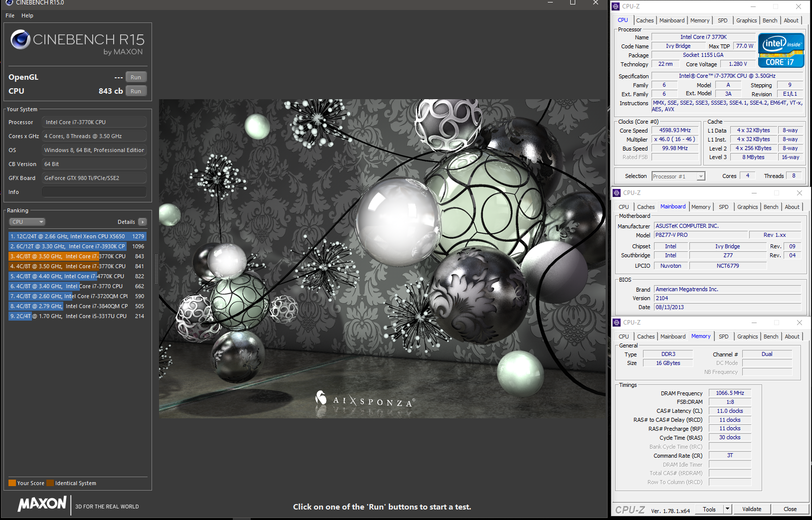Click the DRAM Frequency 1066.5 MHz value
This screenshot has height=520, width=812.
tap(730, 393)
